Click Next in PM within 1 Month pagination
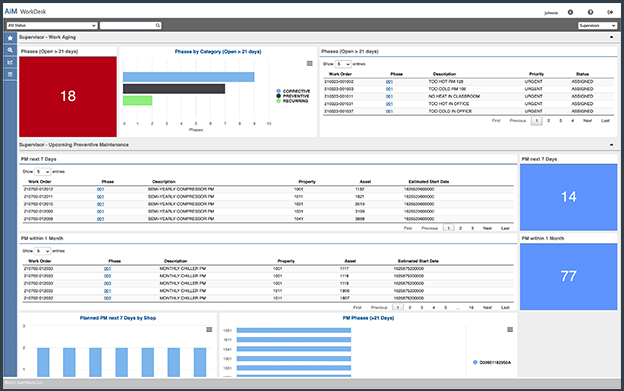The width and height of the screenshot is (624, 391). 487,307
